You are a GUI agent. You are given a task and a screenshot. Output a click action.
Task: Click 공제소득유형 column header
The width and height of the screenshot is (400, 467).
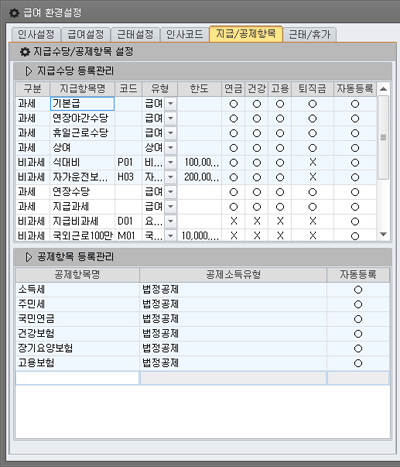[x=233, y=275]
